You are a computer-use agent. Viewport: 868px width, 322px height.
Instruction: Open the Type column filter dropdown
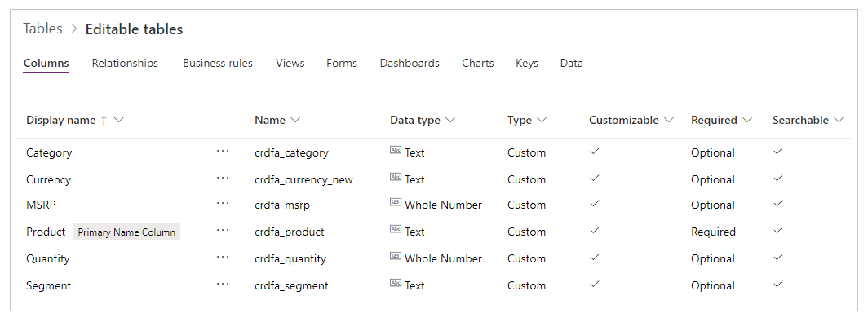[542, 120]
